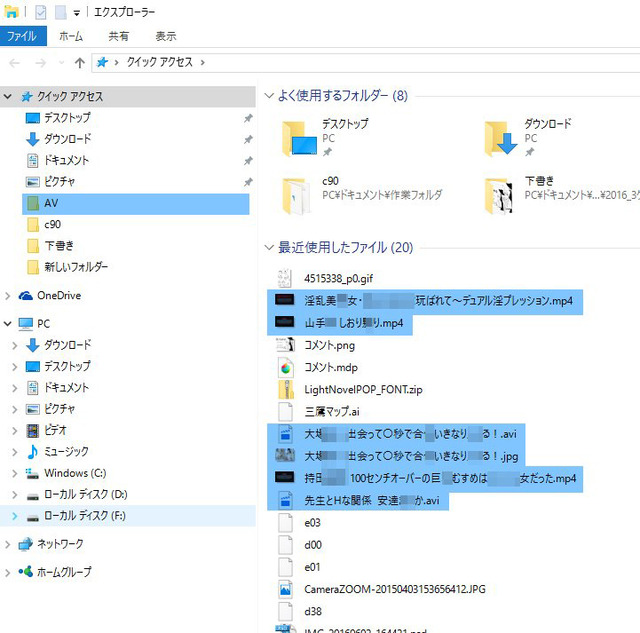The image size is (640, 633).
Task: Click the コメント.mdp file icon
Action: pos(285,367)
